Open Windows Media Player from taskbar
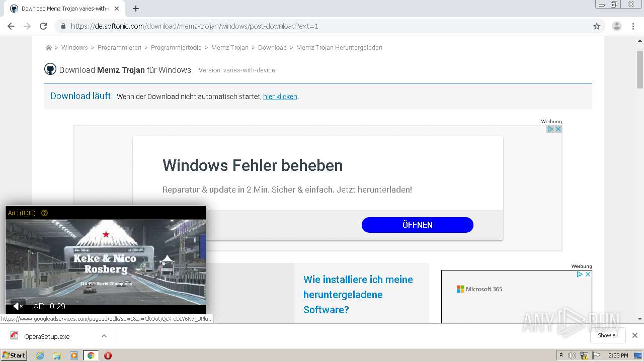 74,355
